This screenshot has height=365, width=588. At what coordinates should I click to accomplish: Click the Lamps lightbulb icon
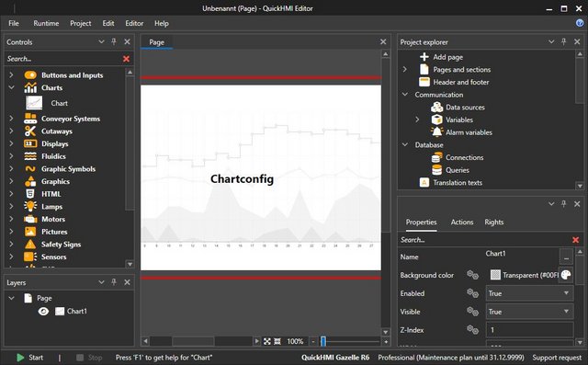[30, 206]
